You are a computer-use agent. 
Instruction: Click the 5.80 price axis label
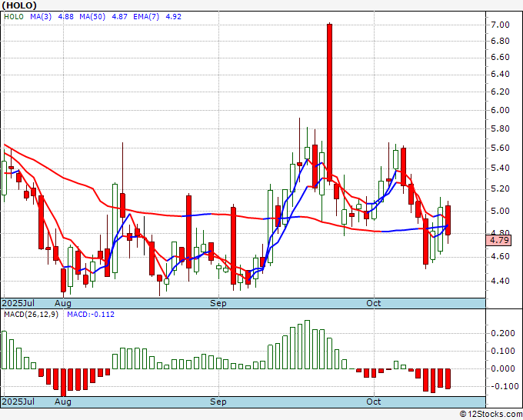(x=500, y=128)
